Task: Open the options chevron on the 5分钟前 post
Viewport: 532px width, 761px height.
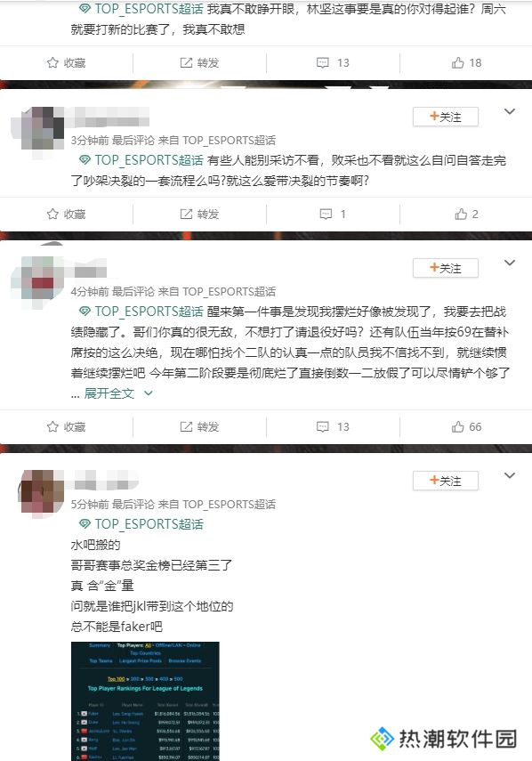Action: [509, 475]
